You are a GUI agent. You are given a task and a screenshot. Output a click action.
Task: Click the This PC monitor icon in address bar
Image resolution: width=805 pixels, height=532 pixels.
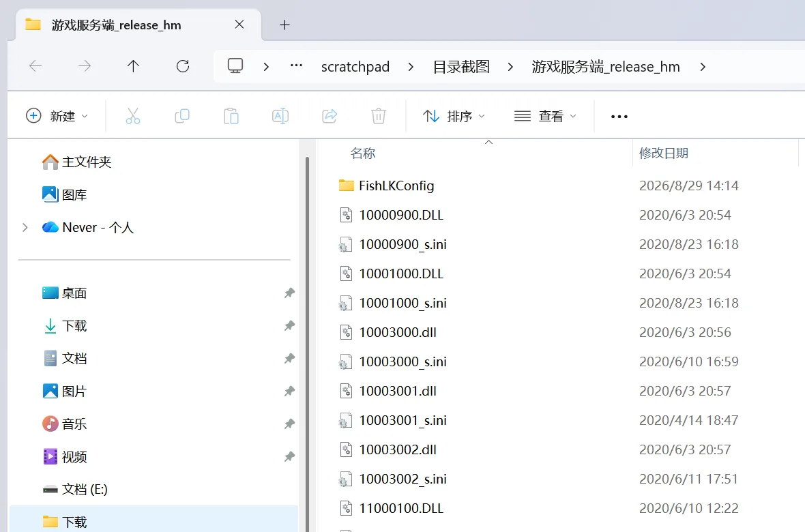235,65
